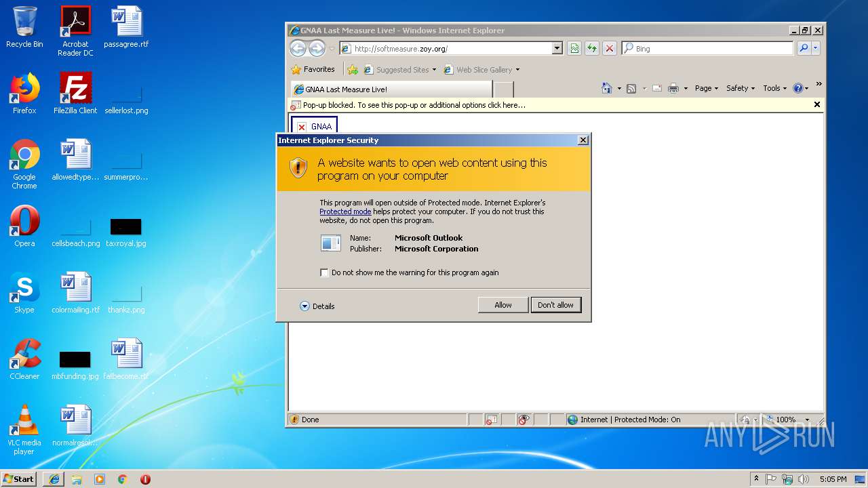Image resolution: width=868 pixels, height=488 pixels.
Task: Expand the command bar overflow chevron
Action: pos(818,84)
